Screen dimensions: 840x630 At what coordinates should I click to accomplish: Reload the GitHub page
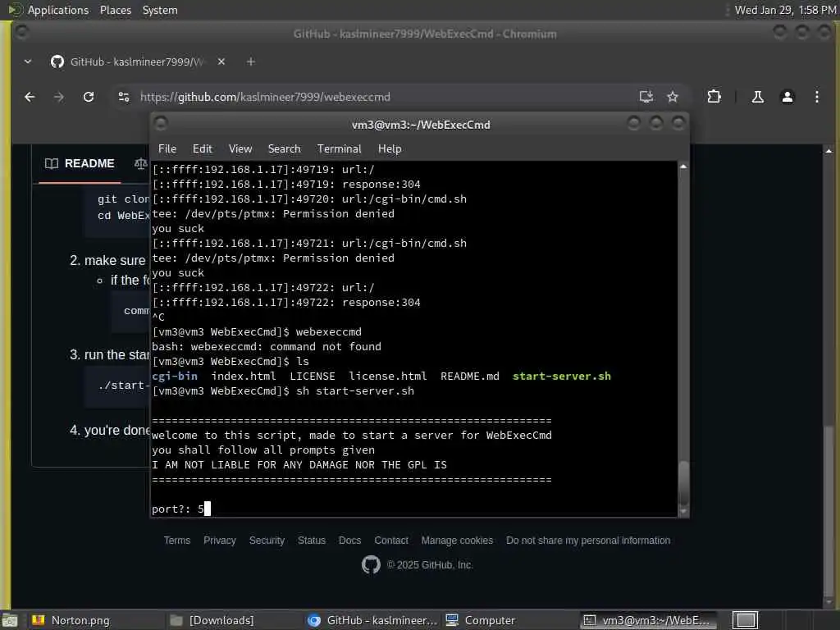click(x=89, y=97)
